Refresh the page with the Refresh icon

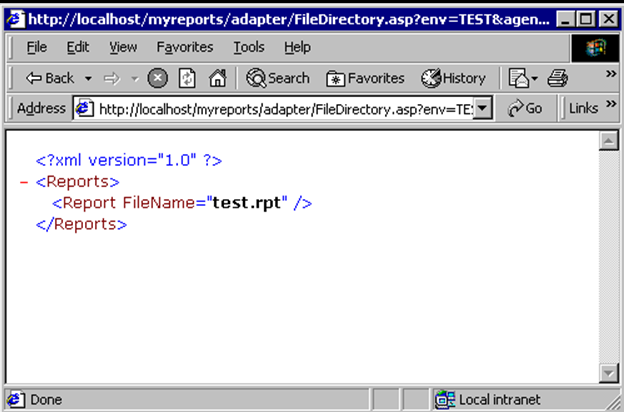[x=186, y=78]
